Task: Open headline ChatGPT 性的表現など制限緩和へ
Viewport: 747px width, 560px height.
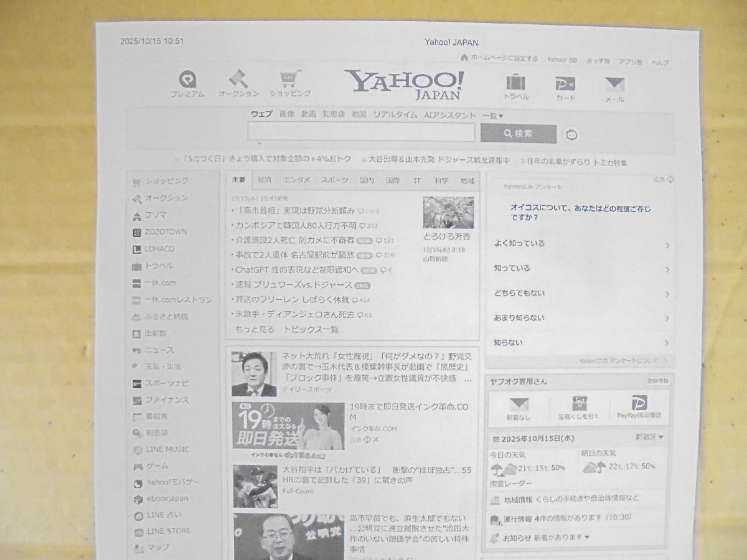Action: point(296,270)
